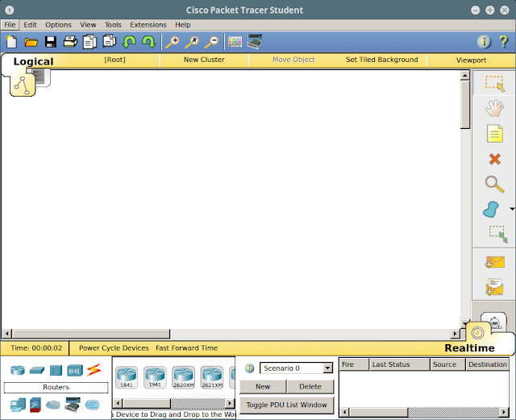Open file using the folder icon

[31, 42]
